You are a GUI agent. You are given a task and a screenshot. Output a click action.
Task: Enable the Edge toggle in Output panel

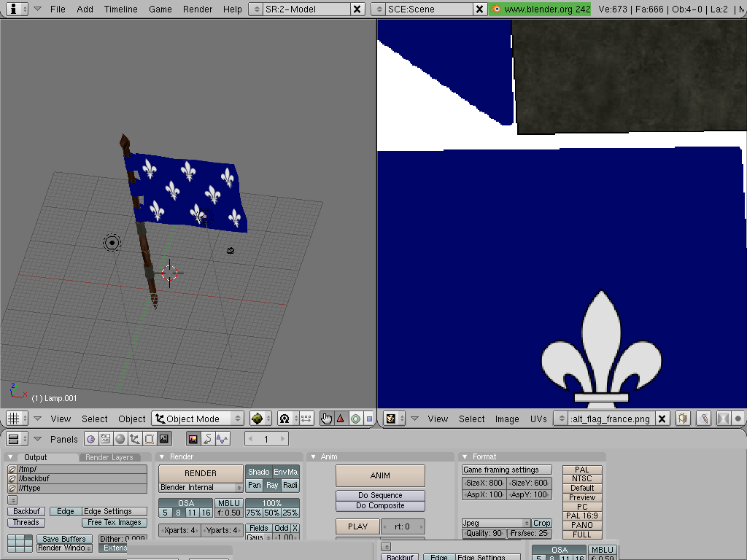pyautogui.click(x=65, y=511)
